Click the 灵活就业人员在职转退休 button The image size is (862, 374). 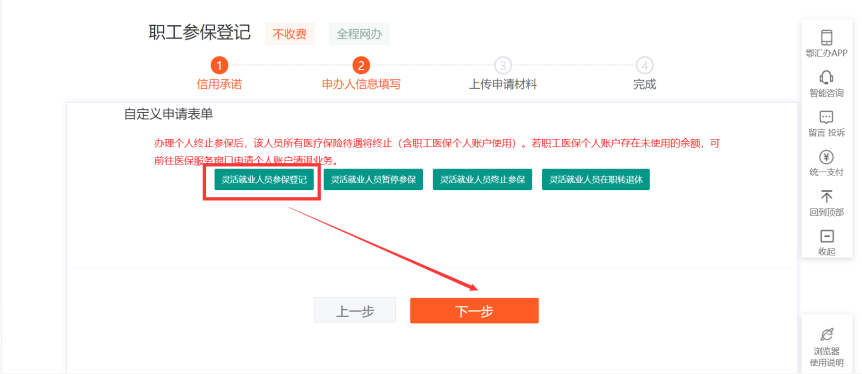click(x=596, y=180)
